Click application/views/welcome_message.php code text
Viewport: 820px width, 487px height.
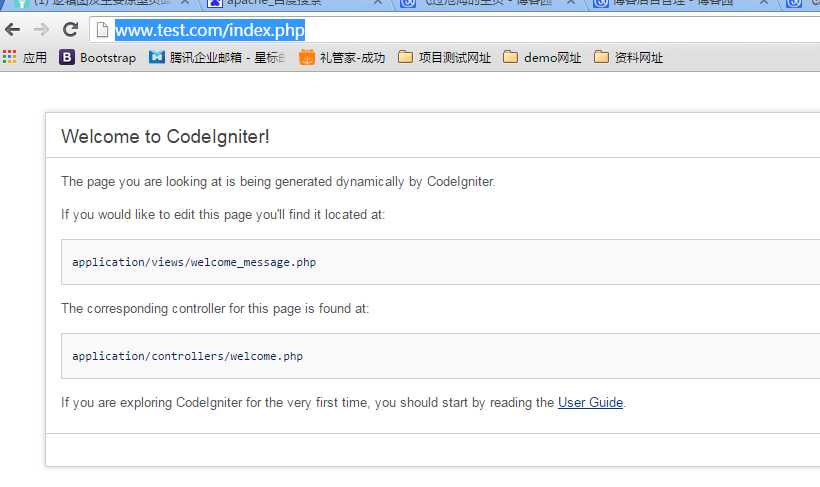(194, 262)
